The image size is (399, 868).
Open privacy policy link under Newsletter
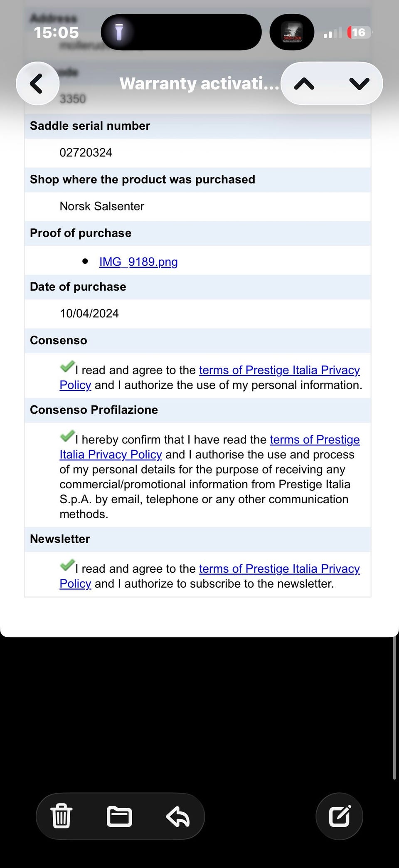click(209, 576)
